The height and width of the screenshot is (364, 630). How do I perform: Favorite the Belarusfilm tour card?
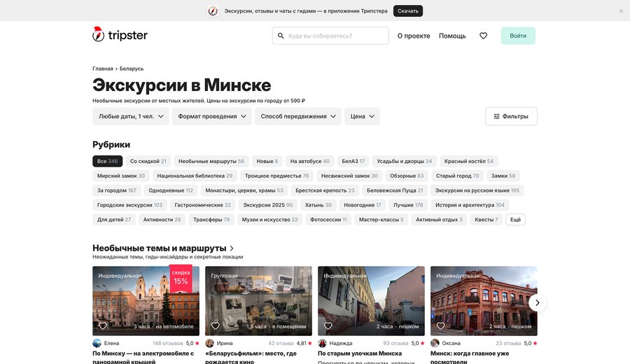pyautogui.click(x=216, y=325)
